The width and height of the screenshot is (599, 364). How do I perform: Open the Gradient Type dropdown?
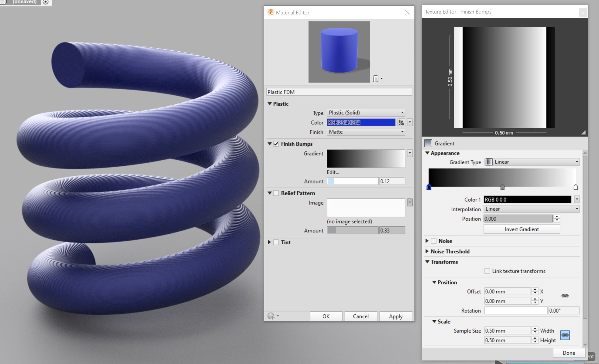click(532, 162)
